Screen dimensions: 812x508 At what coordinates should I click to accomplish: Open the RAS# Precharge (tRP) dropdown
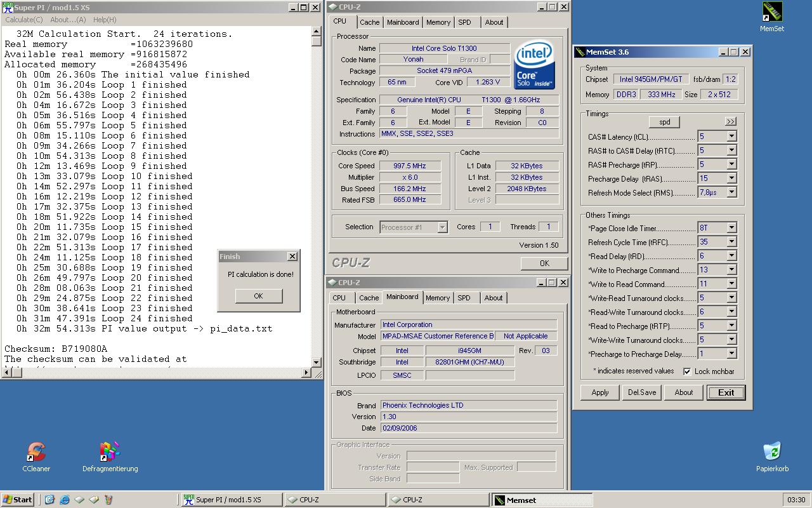731,164
